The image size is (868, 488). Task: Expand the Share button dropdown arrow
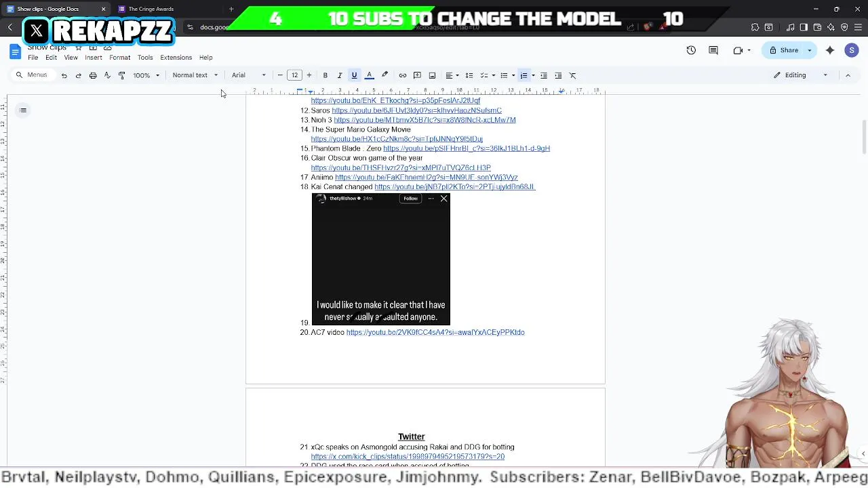[x=809, y=50]
